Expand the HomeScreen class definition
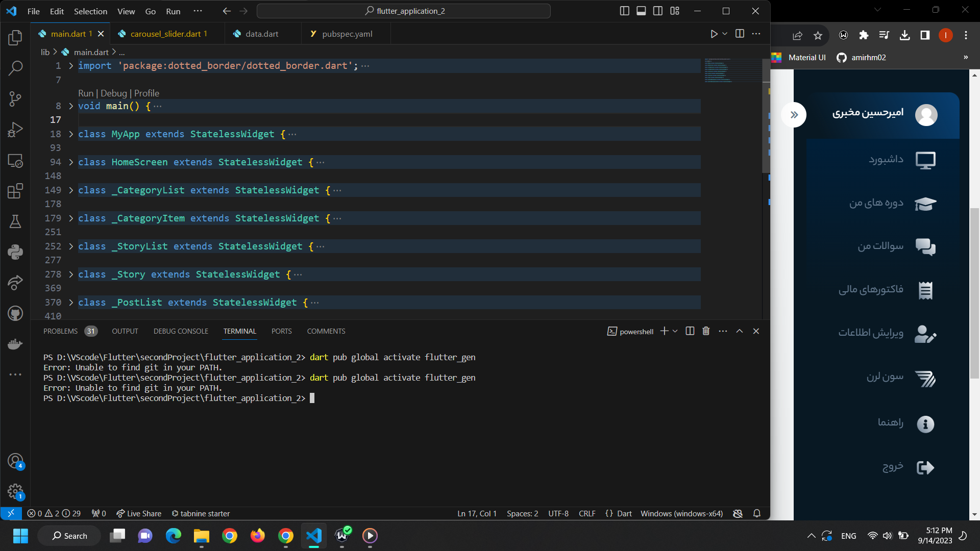980x551 pixels. point(71,162)
